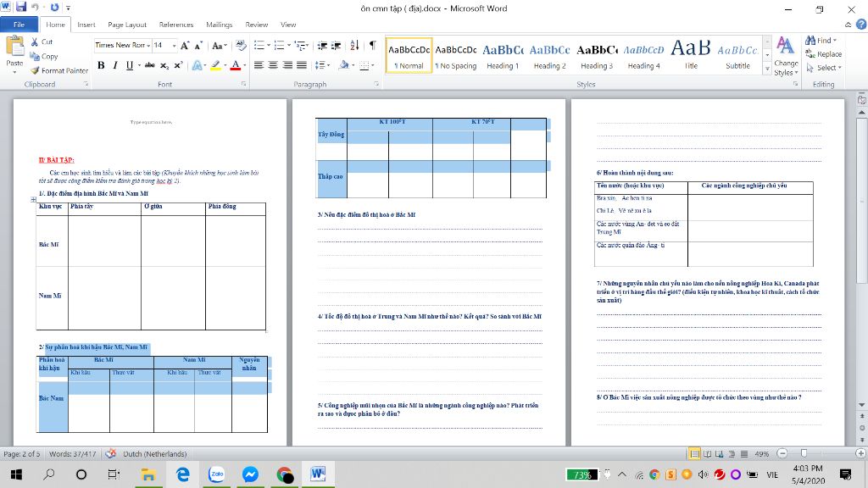Clear formatting with the eraser icon
This screenshot has width=868, height=488.
(240, 46)
